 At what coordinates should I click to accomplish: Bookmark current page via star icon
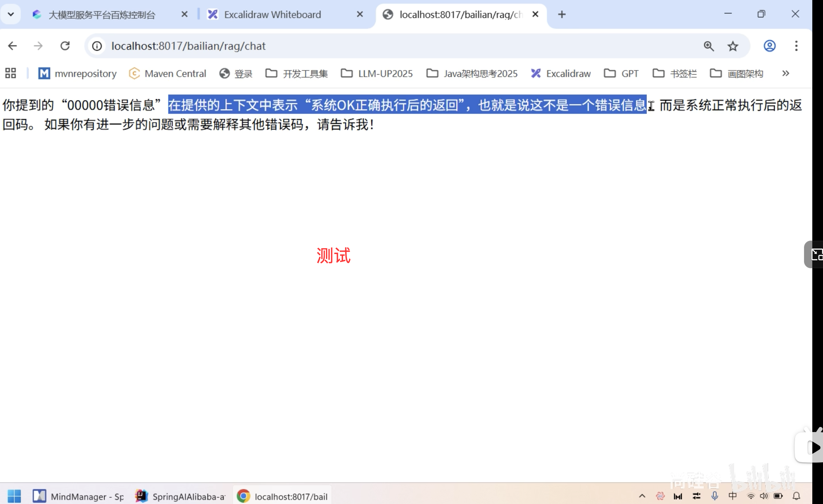click(x=733, y=46)
